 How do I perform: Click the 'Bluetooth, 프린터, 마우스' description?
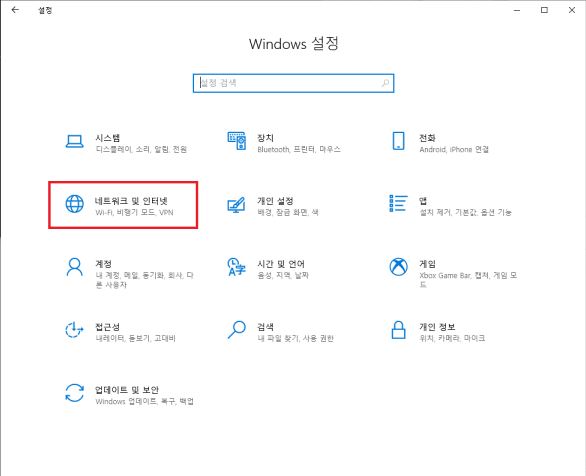(x=299, y=149)
